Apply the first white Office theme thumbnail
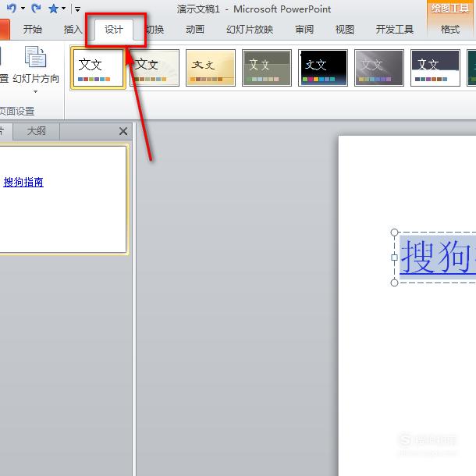 (x=98, y=69)
